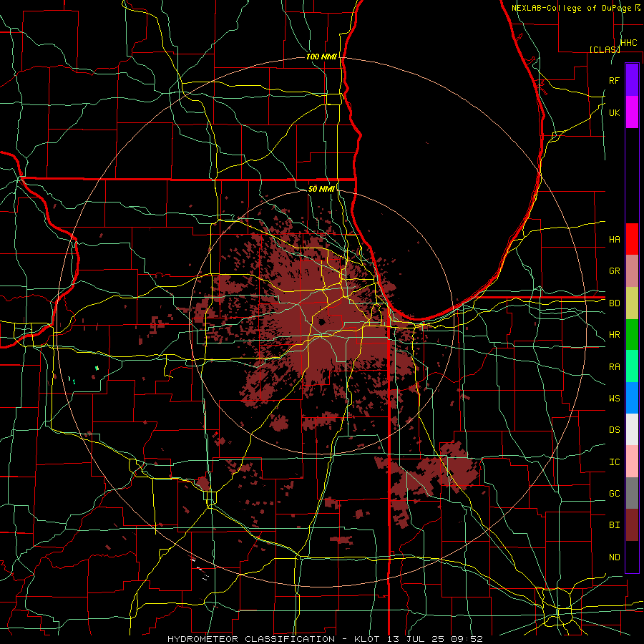Select the dusty pink GR legend swatch
This screenshot has width=644, height=644.
632,271
